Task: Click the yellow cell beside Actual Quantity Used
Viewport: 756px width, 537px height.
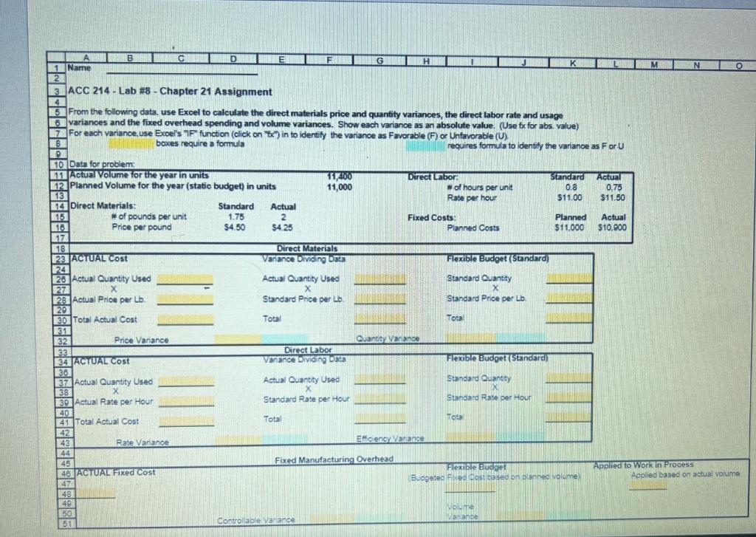Action: click(x=187, y=279)
